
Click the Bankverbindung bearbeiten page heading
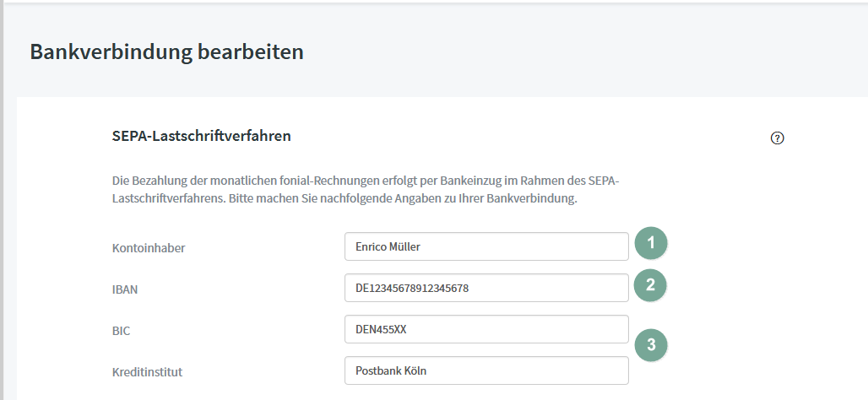coord(166,51)
